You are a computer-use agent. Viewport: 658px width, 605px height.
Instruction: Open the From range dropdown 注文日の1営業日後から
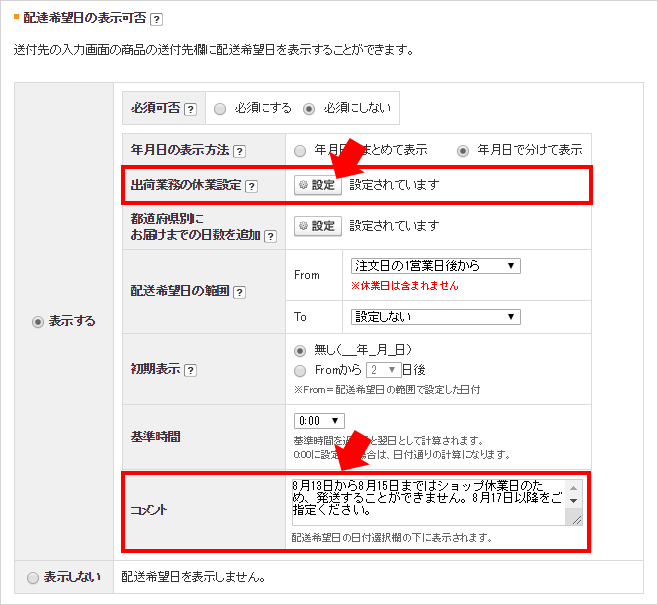436,266
